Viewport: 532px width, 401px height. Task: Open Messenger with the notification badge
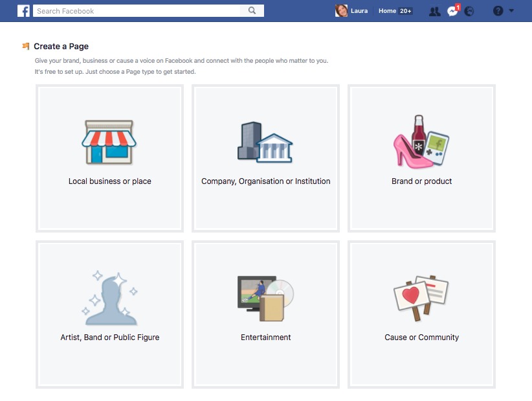point(452,11)
